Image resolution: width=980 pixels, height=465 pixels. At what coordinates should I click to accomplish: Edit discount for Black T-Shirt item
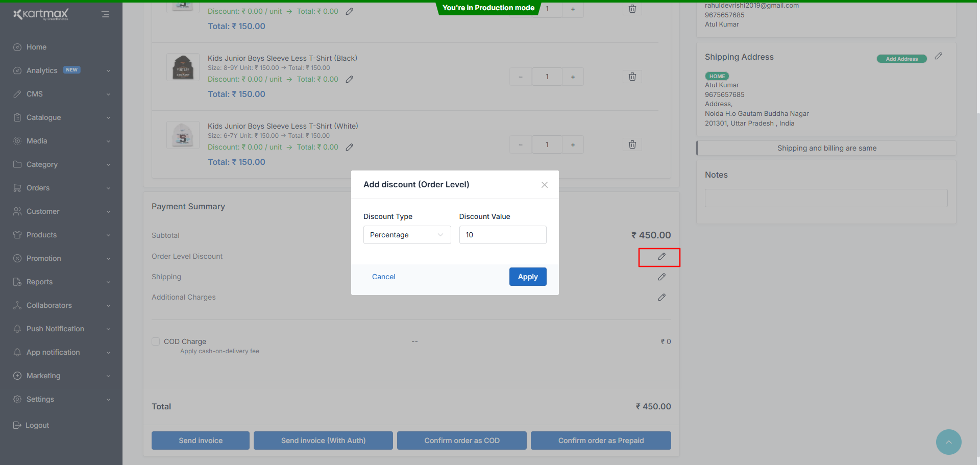coord(350,79)
